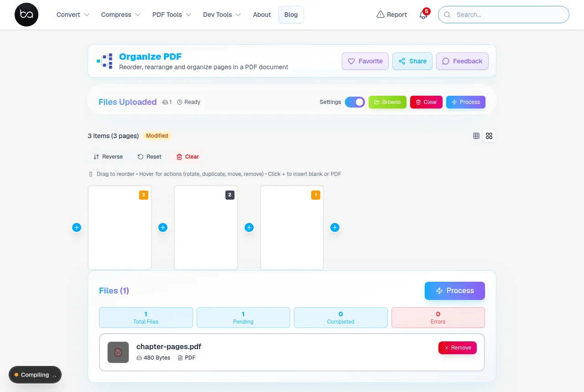
Task: Go to the About page
Action: (262, 15)
